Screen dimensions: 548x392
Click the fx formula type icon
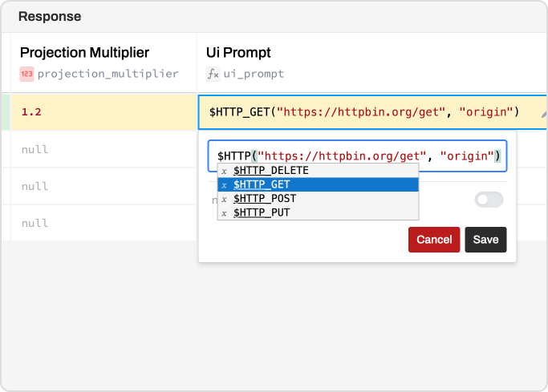[213, 74]
